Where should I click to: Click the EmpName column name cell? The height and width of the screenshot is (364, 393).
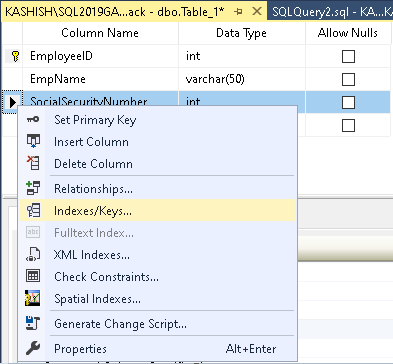(x=100, y=79)
